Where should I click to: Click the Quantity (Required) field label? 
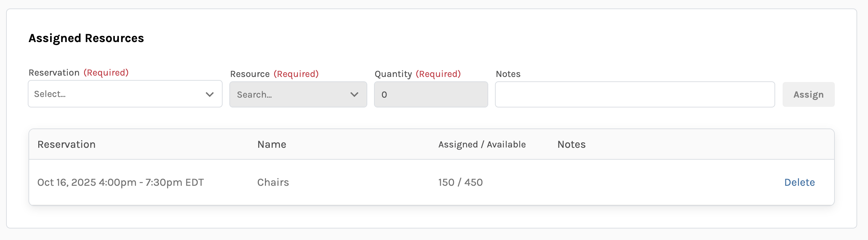[417, 74]
